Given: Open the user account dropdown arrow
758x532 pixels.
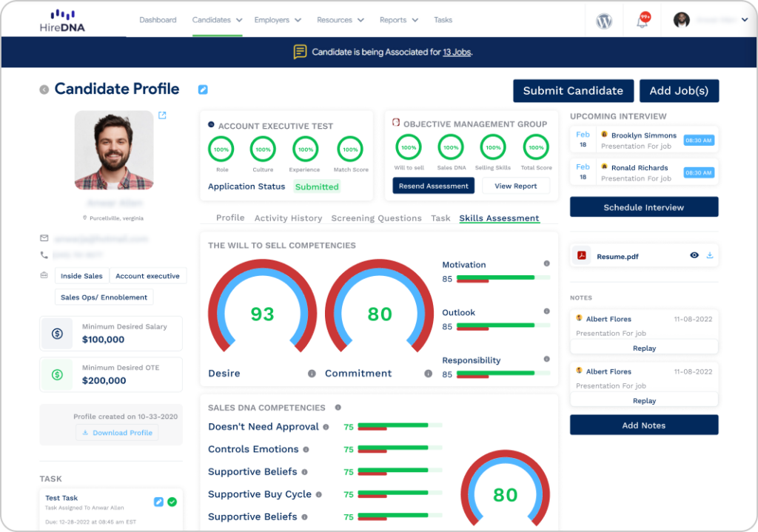Looking at the screenshot, I should [x=745, y=20].
